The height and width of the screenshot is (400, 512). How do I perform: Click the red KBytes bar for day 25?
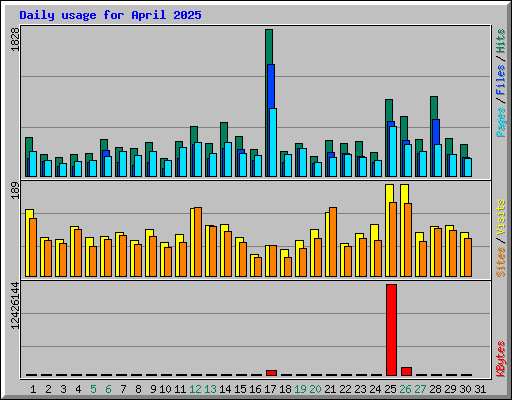[x=391, y=330]
